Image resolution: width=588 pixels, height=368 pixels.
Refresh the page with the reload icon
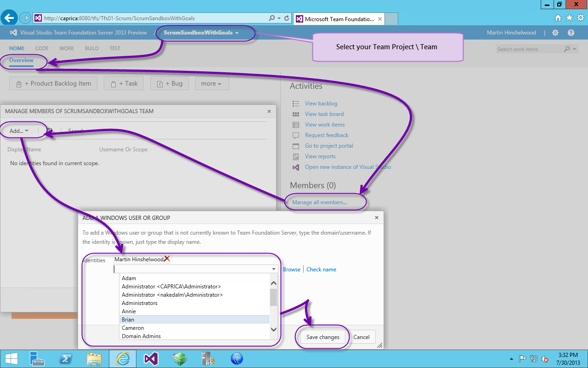click(x=287, y=18)
